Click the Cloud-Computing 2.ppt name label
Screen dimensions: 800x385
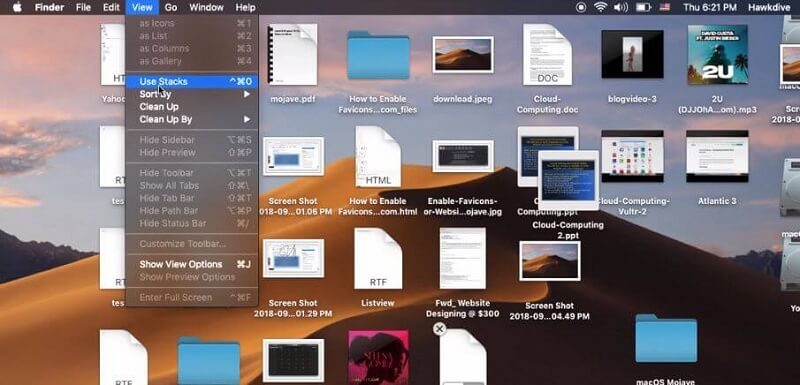[x=568, y=230]
